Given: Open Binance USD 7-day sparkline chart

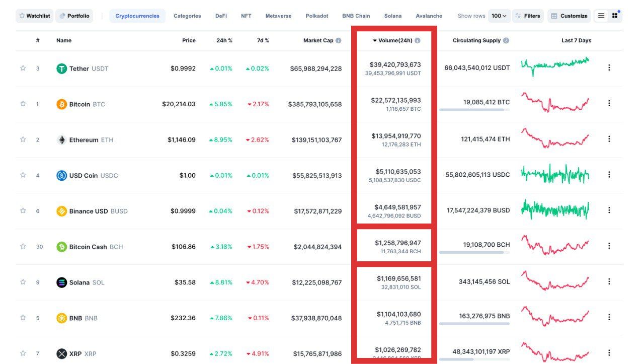Looking at the screenshot, I should pos(555,209).
